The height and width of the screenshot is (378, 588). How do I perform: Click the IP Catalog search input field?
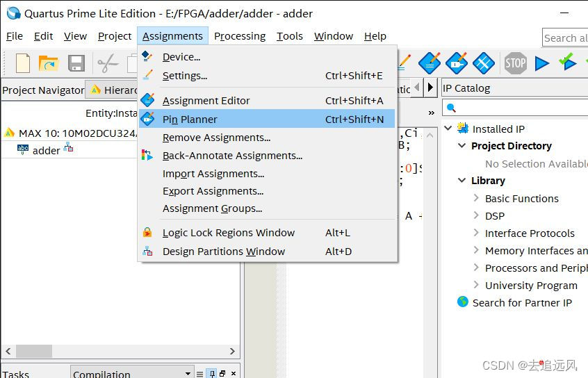pos(515,108)
